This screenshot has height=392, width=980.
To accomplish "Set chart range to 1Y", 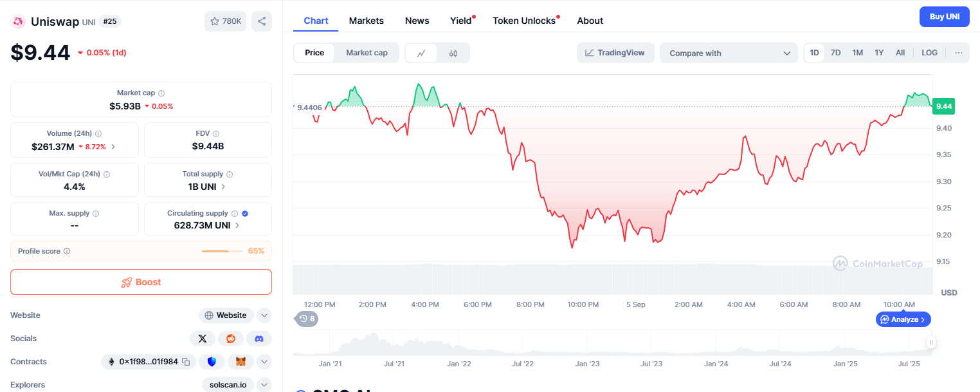I will tap(879, 53).
